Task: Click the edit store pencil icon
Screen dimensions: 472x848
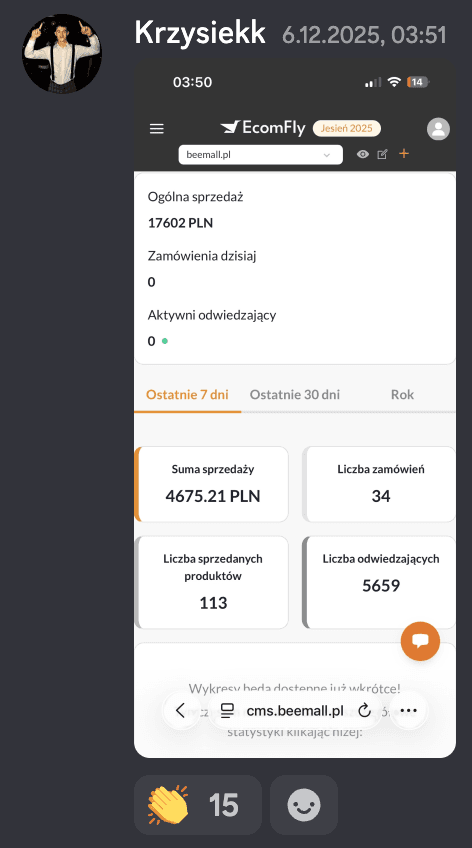Action: [x=382, y=155]
